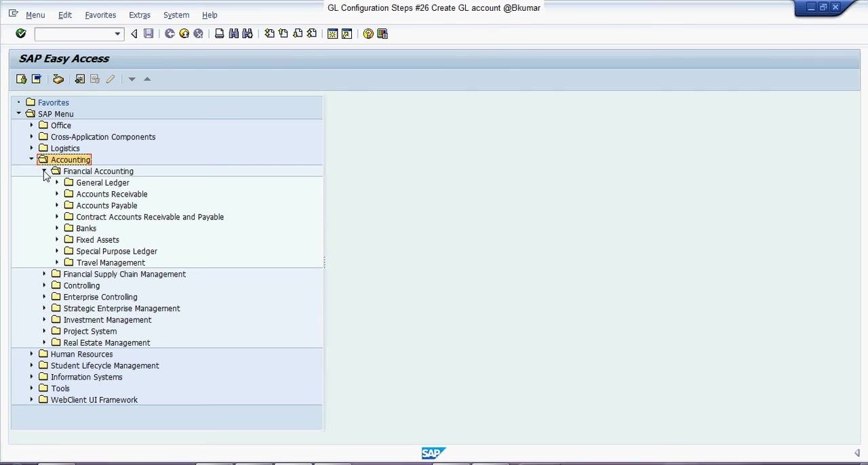Select the Travel Management node
868x465 pixels.
click(x=111, y=263)
